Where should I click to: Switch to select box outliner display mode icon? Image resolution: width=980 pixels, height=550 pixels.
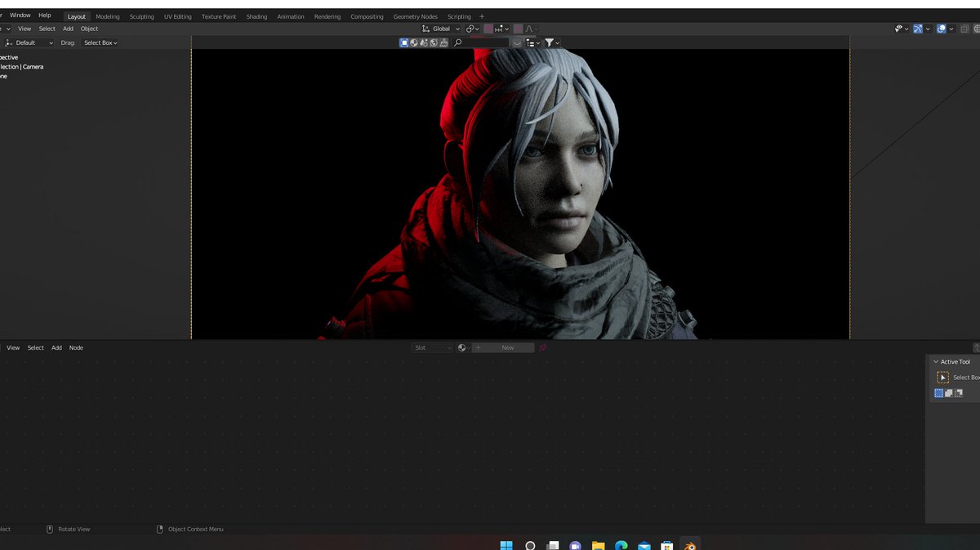click(x=404, y=42)
